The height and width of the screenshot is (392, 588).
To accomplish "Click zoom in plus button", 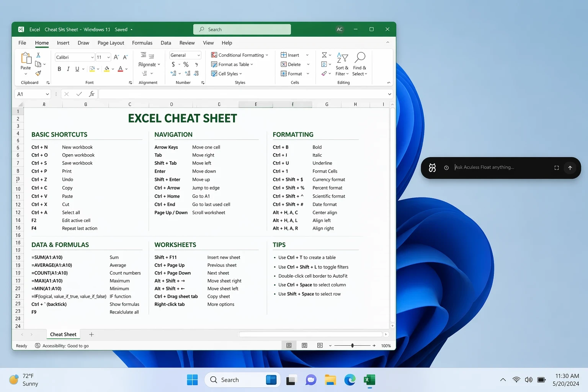I will click(374, 345).
